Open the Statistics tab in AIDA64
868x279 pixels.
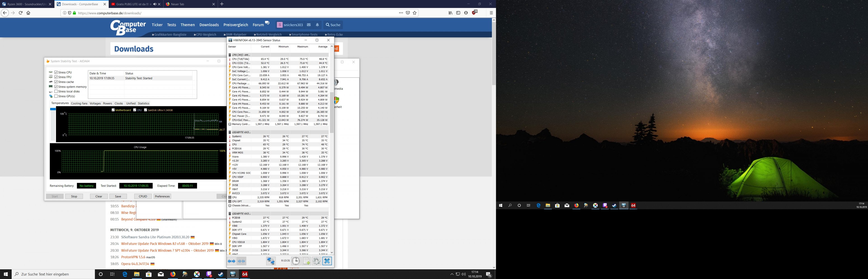(143, 103)
